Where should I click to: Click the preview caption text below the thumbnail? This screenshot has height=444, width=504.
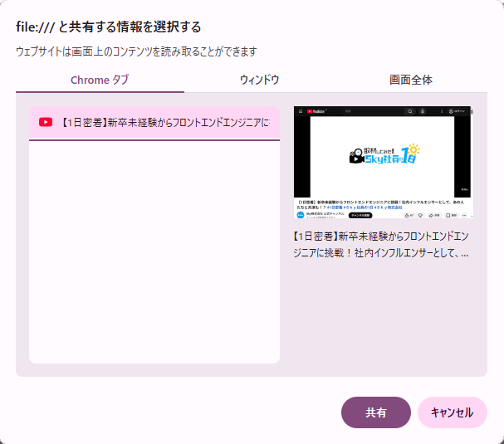(382, 244)
